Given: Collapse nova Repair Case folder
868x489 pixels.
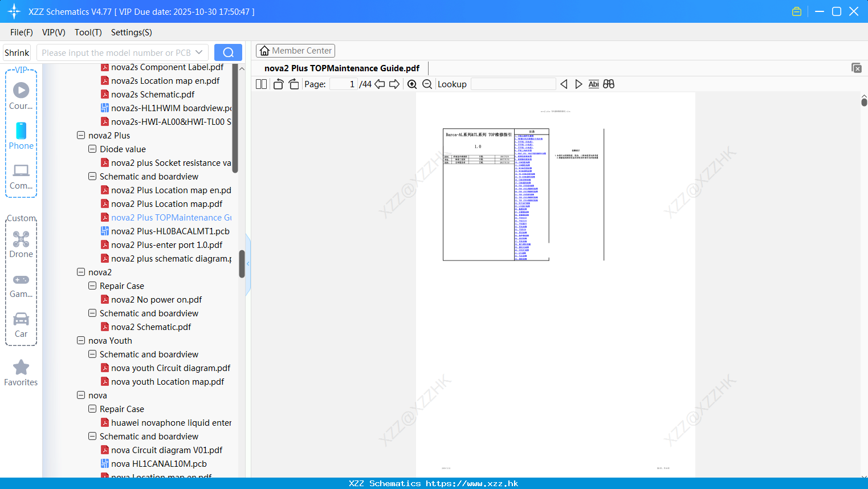Looking at the screenshot, I should pos(92,409).
